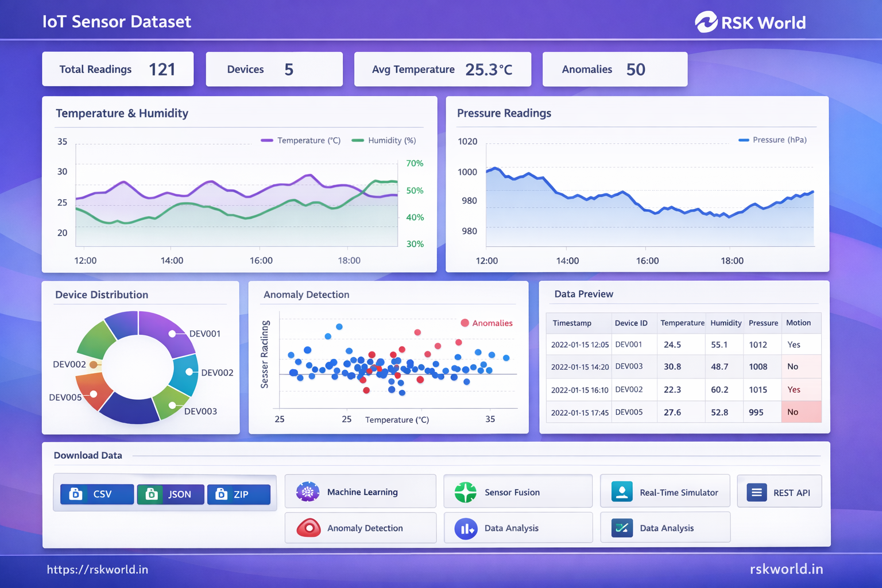Click the Data Preview panel title
This screenshot has height=588, width=882.
584,294
